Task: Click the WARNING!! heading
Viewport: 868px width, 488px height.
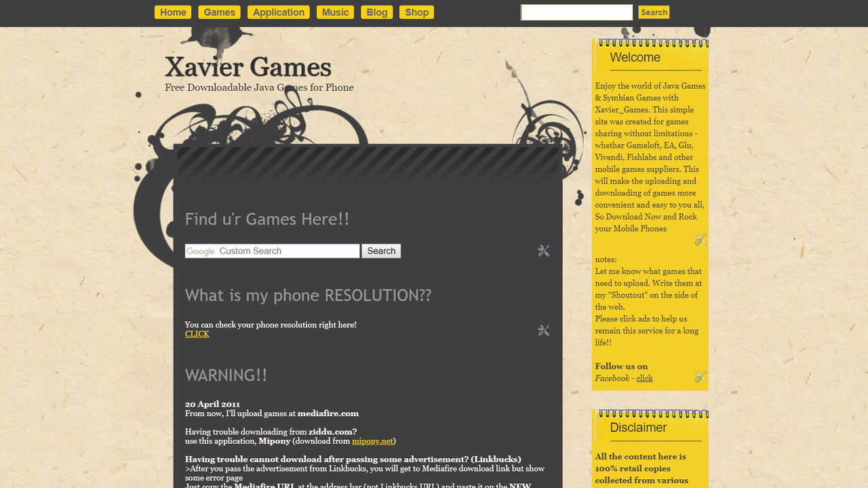Action: click(226, 375)
